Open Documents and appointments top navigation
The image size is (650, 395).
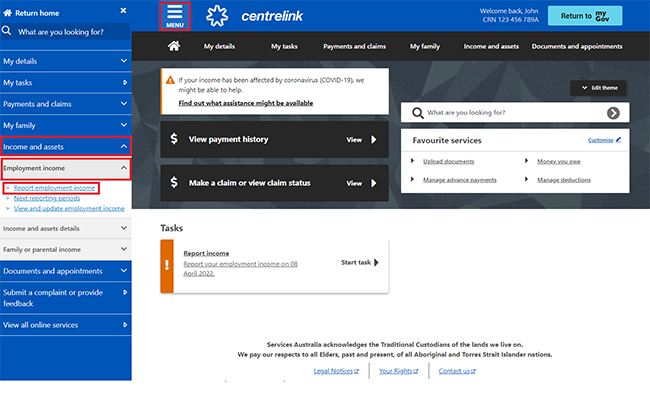click(x=577, y=46)
